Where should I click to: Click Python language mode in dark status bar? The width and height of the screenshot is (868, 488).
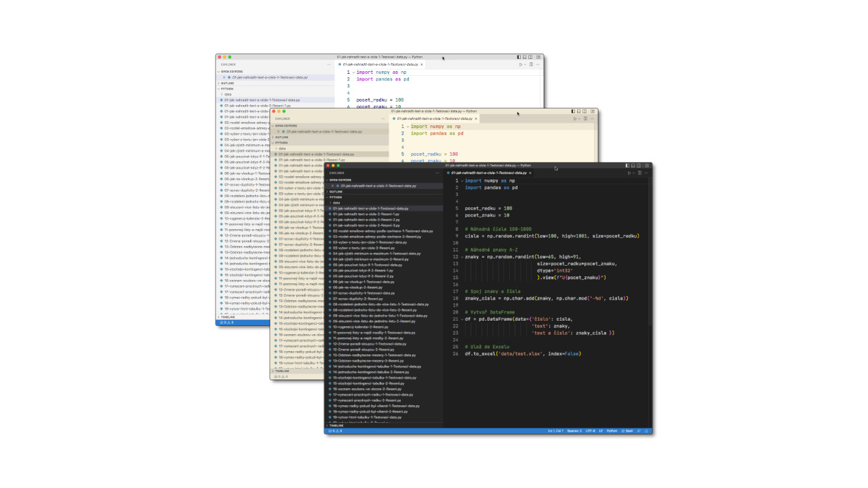pos(612,430)
